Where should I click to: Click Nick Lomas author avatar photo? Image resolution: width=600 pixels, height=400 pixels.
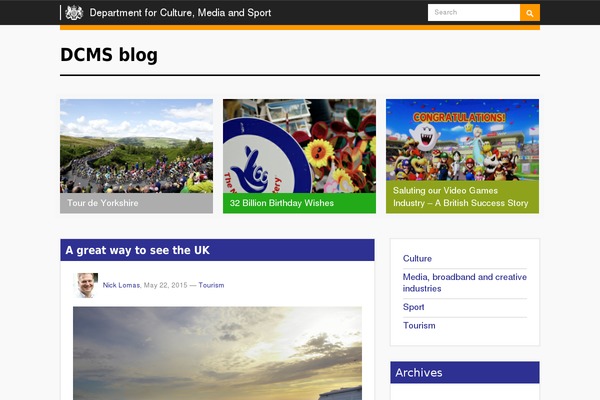[86, 285]
